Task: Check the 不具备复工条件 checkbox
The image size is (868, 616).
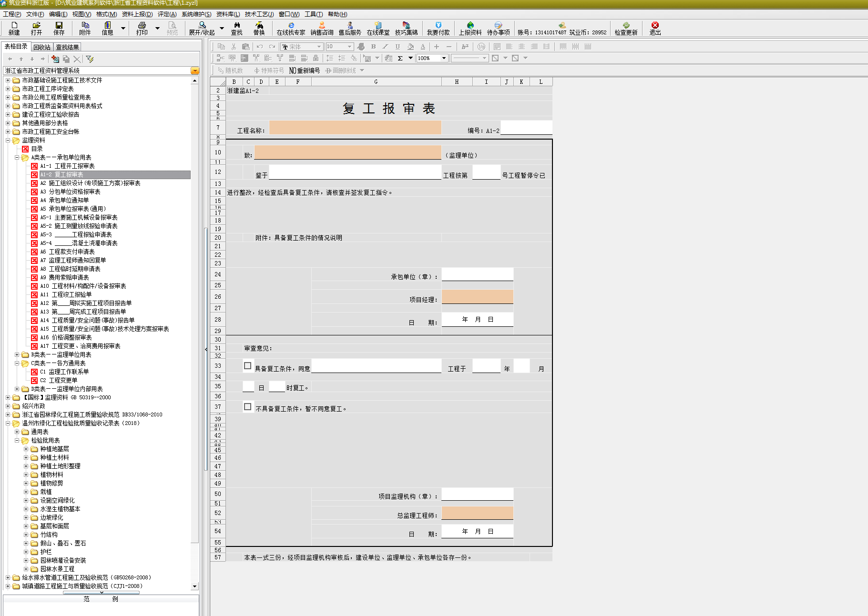Action: (247, 406)
